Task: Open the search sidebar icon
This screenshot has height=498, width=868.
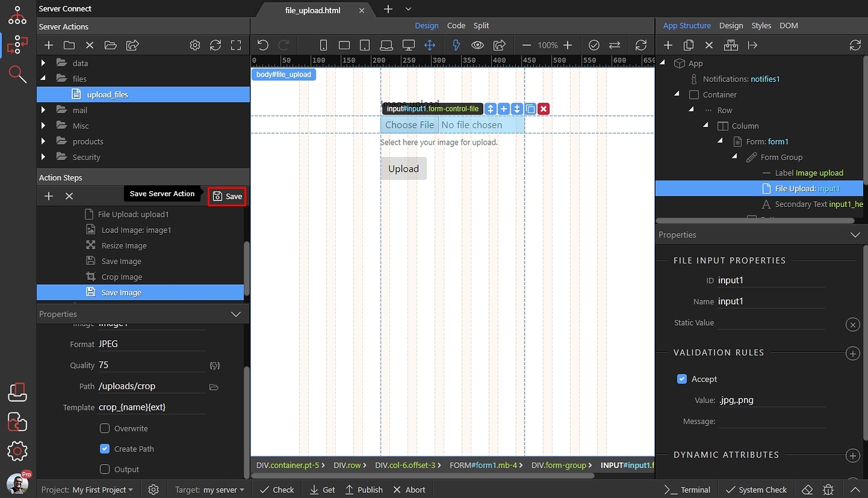Action: click(x=18, y=74)
